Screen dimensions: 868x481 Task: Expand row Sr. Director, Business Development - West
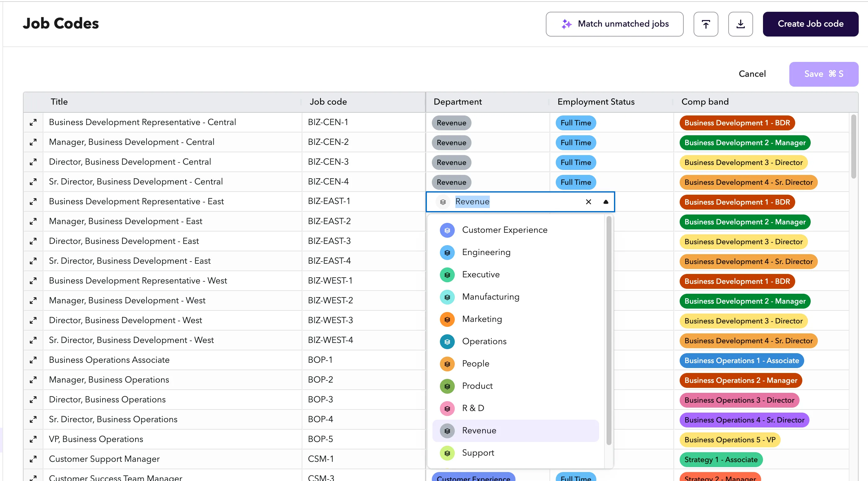tap(33, 340)
